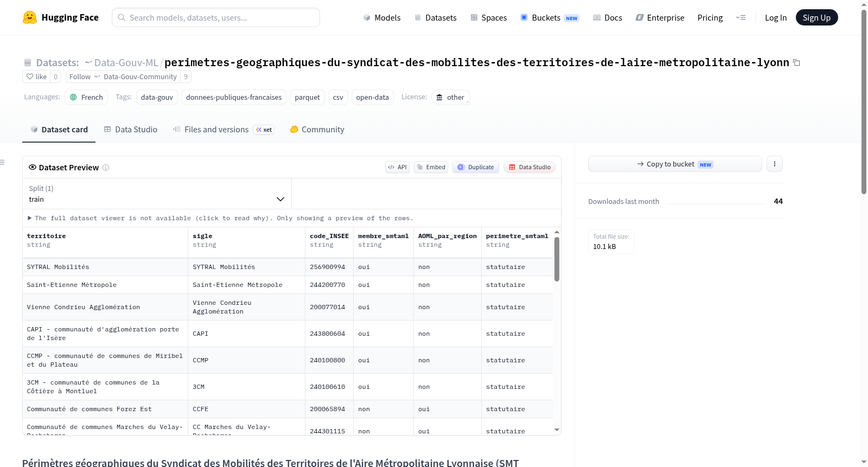This screenshot has width=868, height=467.
Task: Click the preview table scrollbar thumb
Action: coord(557,259)
